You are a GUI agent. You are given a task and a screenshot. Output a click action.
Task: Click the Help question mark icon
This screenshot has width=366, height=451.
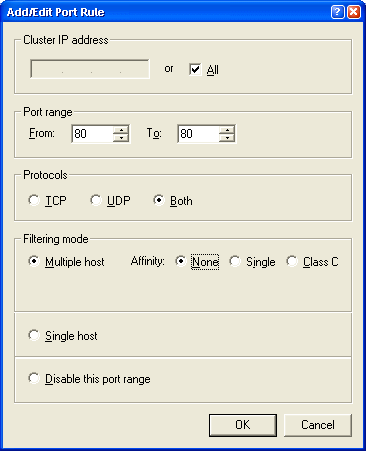click(x=337, y=12)
